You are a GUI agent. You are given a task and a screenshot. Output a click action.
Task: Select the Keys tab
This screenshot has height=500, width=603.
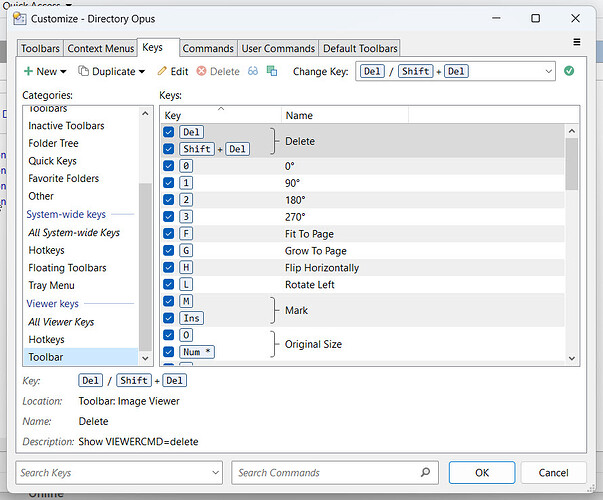(158, 47)
